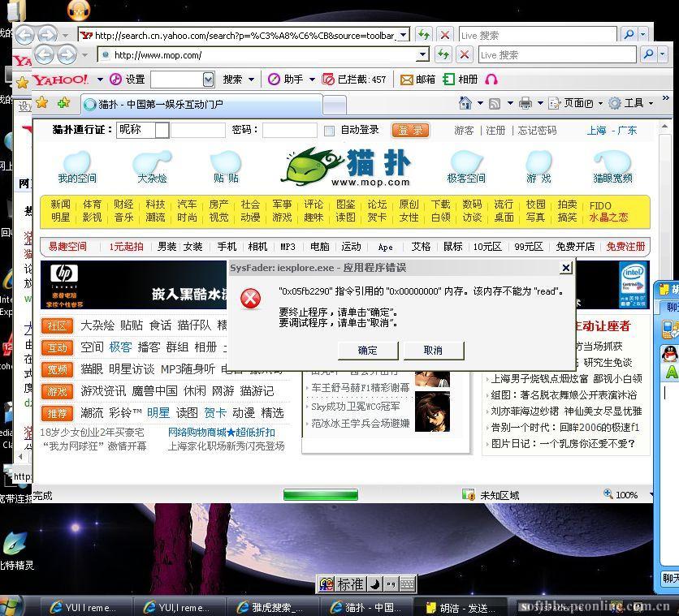
Task: Click 确定 to terminate the program
Action: pyautogui.click(x=368, y=351)
